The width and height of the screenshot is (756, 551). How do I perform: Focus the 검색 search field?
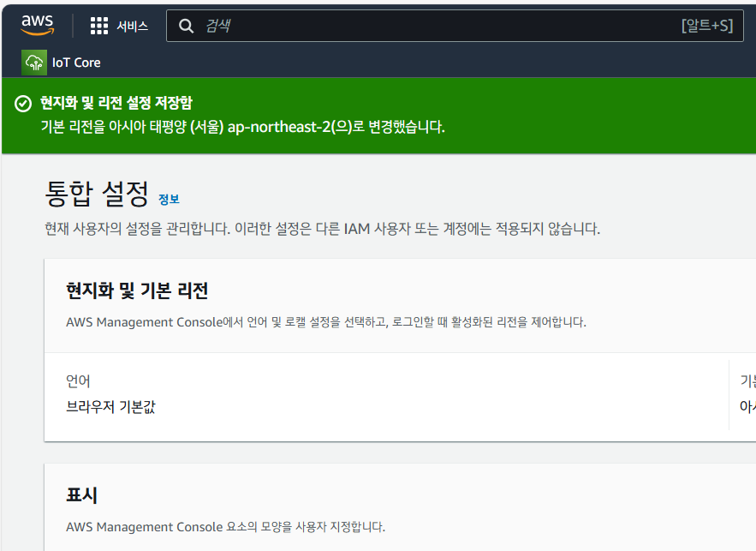(428, 26)
